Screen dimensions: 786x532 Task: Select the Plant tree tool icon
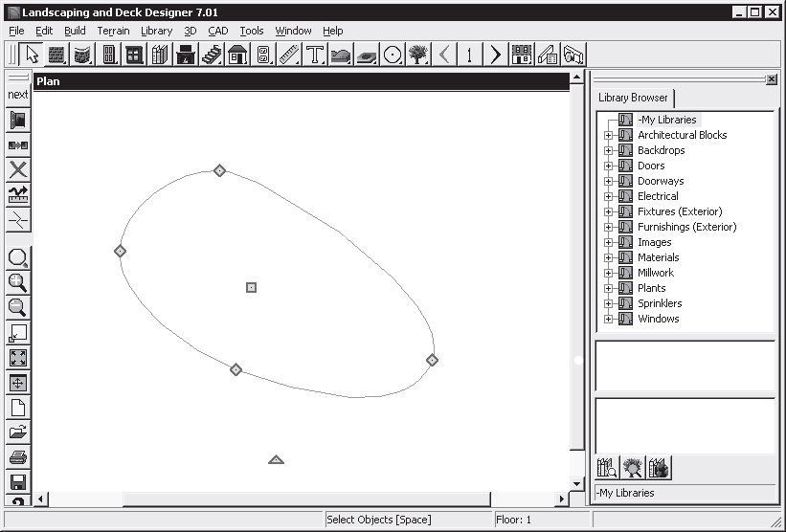point(418,55)
